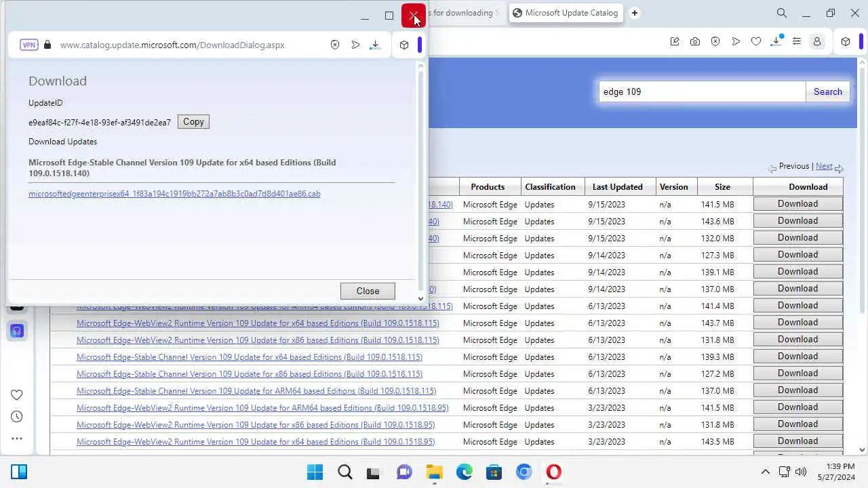Open Stable Channel ARM64 Build 109.0.1518.115 link
The image size is (868, 488).
pos(256,391)
